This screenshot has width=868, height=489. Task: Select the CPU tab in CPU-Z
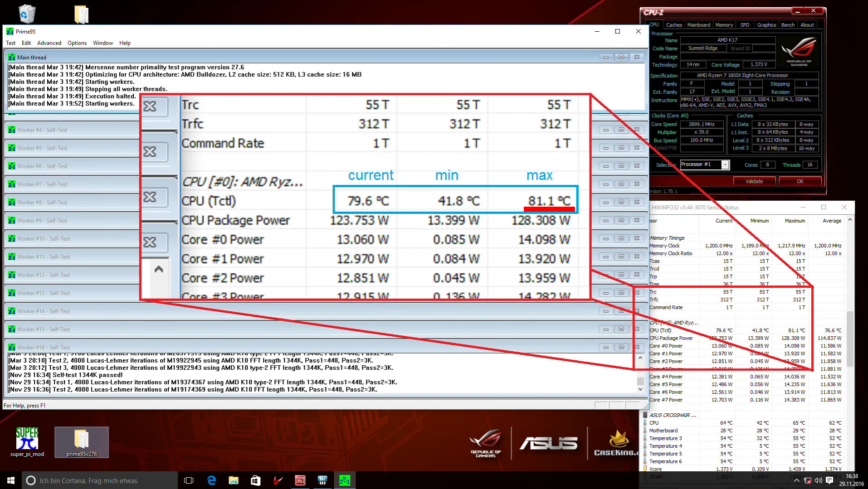[x=654, y=24]
